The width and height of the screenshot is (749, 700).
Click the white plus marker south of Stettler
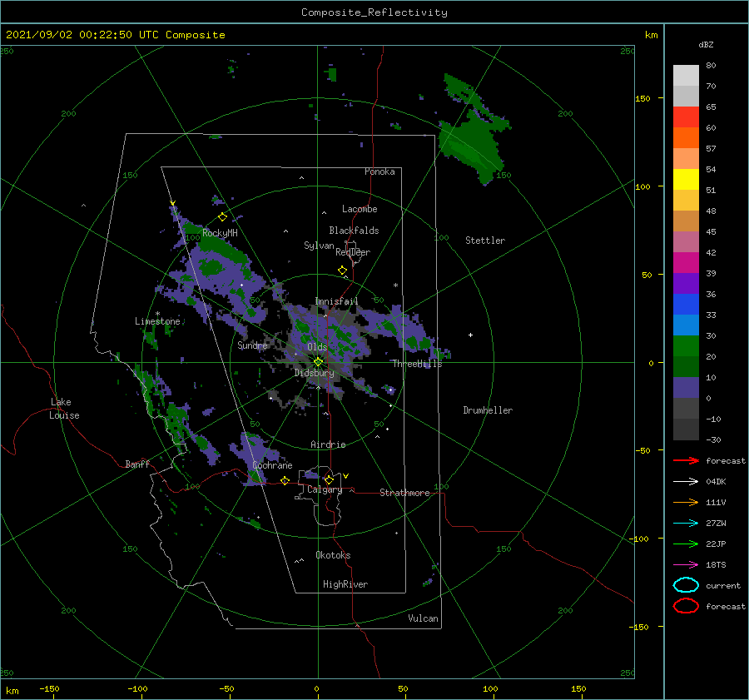tap(470, 335)
